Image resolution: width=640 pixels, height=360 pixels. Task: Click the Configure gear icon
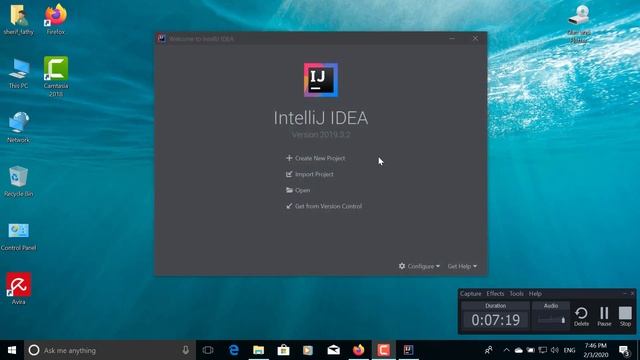(x=402, y=266)
